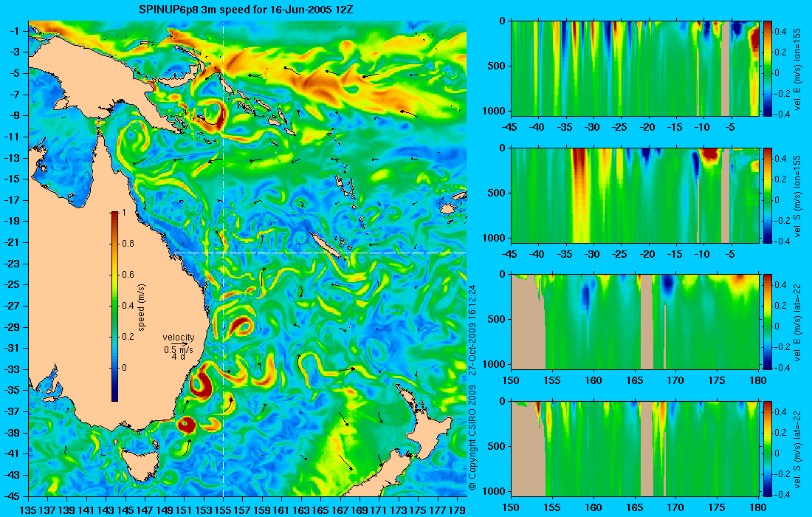The height and width of the screenshot is (517, 812).
Task: Click '-20' beneath the second section plot
Action: (x=647, y=254)
